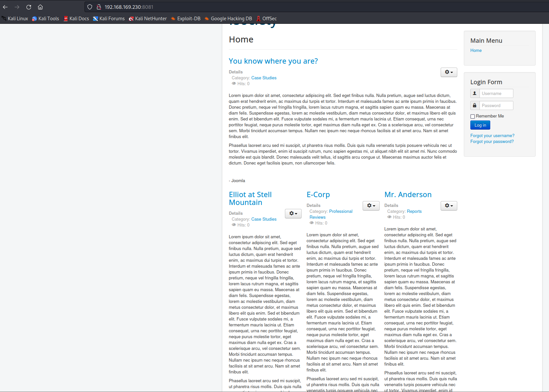The height and width of the screenshot is (392, 549).
Task: Open the Kali Forums bookmark
Action: (109, 19)
